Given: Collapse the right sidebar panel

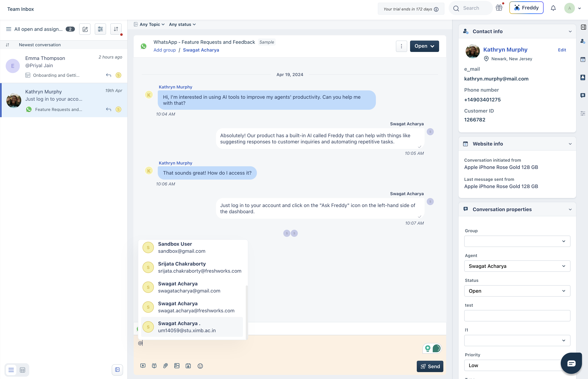Looking at the screenshot, I should (x=583, y=27).
